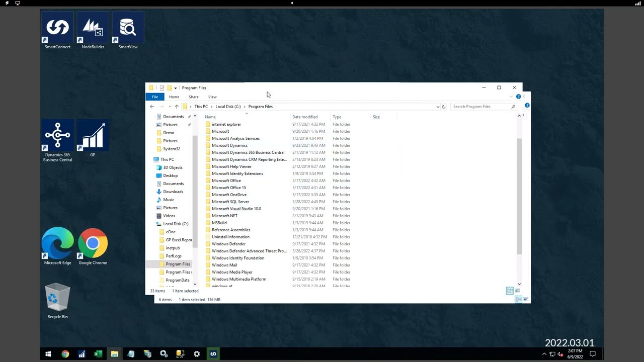Switch to details view layout icon
The image size is (644, 362).
[x=510, y=291]
